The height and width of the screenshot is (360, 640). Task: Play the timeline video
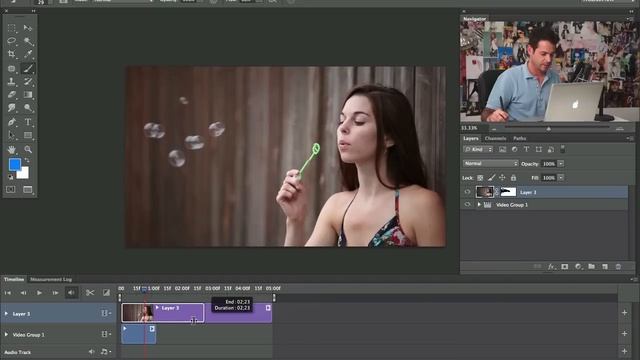[x=39, y=293]
